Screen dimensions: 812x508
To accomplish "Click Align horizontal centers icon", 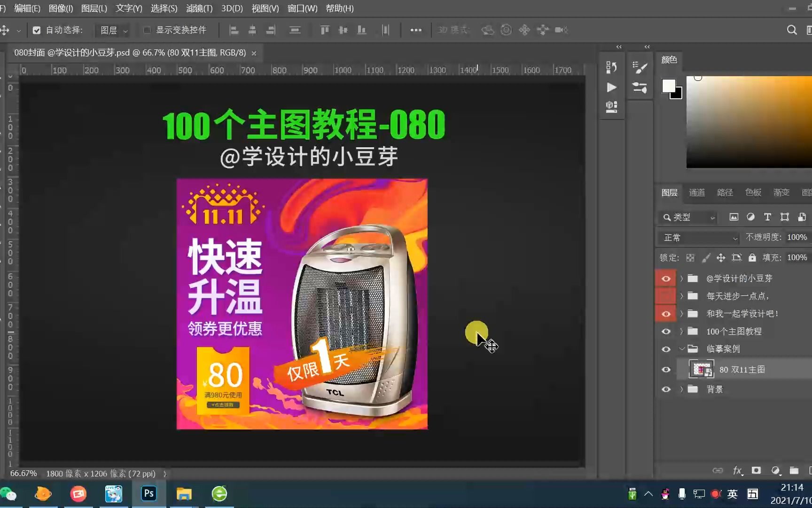I will click(252, 30).
